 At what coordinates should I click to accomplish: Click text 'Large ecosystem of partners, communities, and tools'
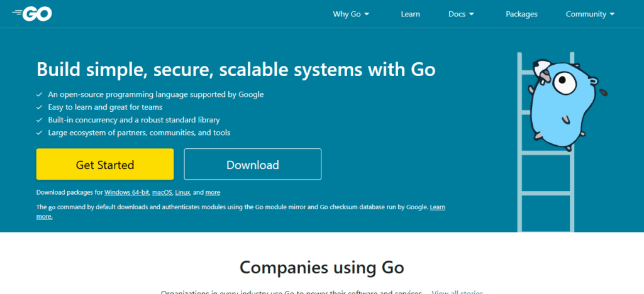point(139,133)
